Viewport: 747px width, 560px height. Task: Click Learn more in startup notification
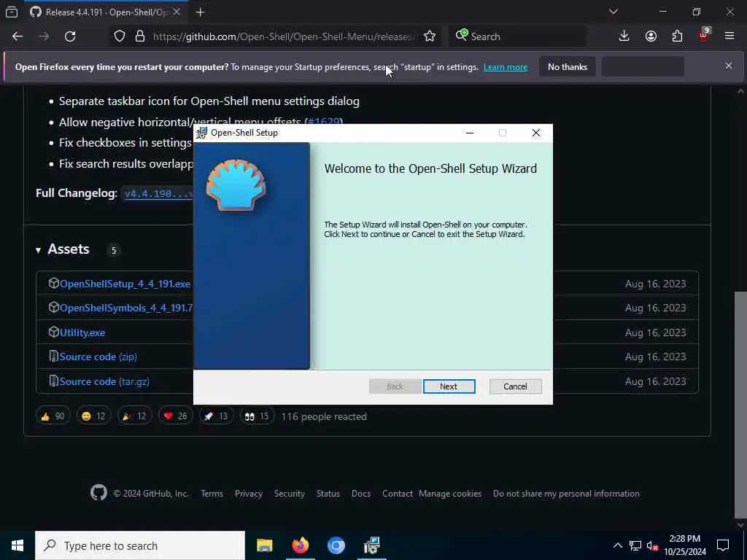[x=506, y=67]
